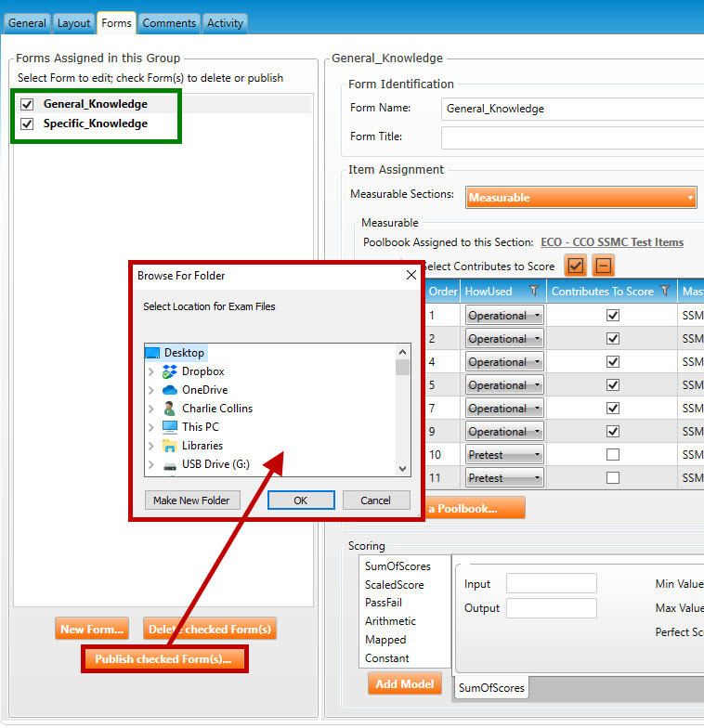Click the uncheck-all Contributes to Score icon

click(604, 266)
